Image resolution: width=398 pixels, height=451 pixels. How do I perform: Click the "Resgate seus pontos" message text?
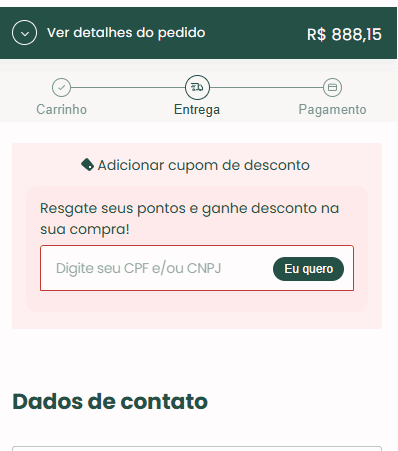[x=189, y=219]
